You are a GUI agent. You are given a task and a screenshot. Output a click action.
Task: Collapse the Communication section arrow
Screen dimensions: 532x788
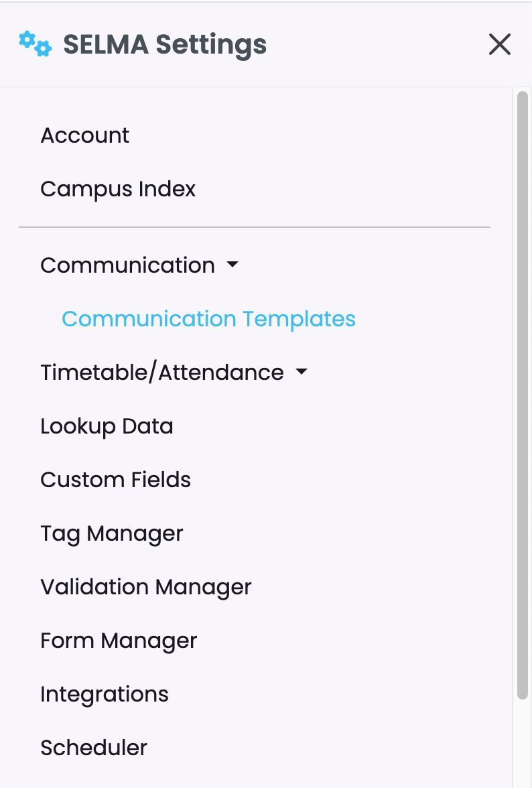coord(232,264)
